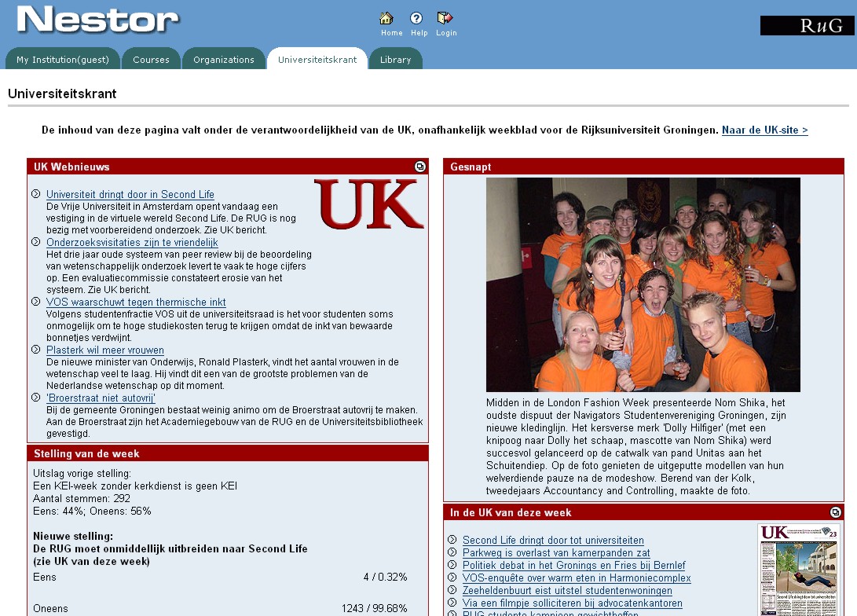The height and width of the screenshot is (616, 857).
Task: Click 'Een KEI-week zonder kerkdienst is geen KEI'
Action: [x=135, y=486]
